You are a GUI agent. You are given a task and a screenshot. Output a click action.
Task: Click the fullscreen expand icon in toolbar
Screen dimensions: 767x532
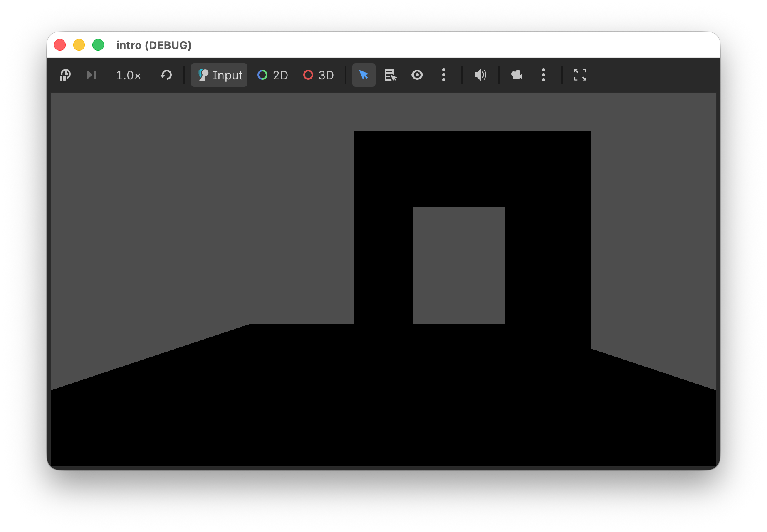click(580, 75)
